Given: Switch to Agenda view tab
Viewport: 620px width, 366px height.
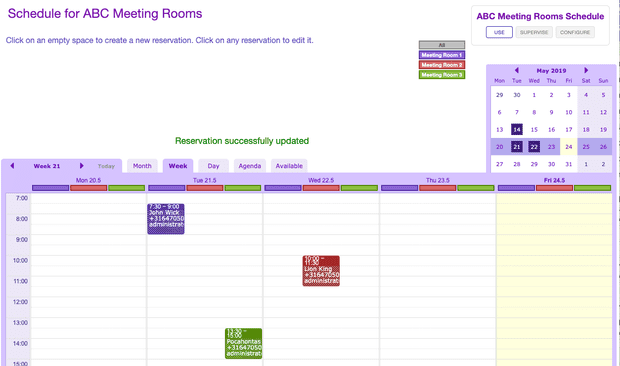Looking at the screenshot, I should click(x=250, y=166).
